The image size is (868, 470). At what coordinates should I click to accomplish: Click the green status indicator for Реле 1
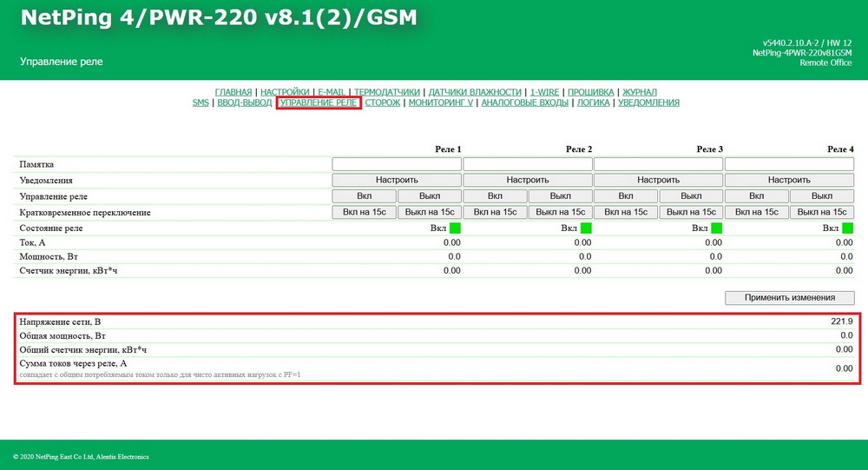tap(456, 228)
